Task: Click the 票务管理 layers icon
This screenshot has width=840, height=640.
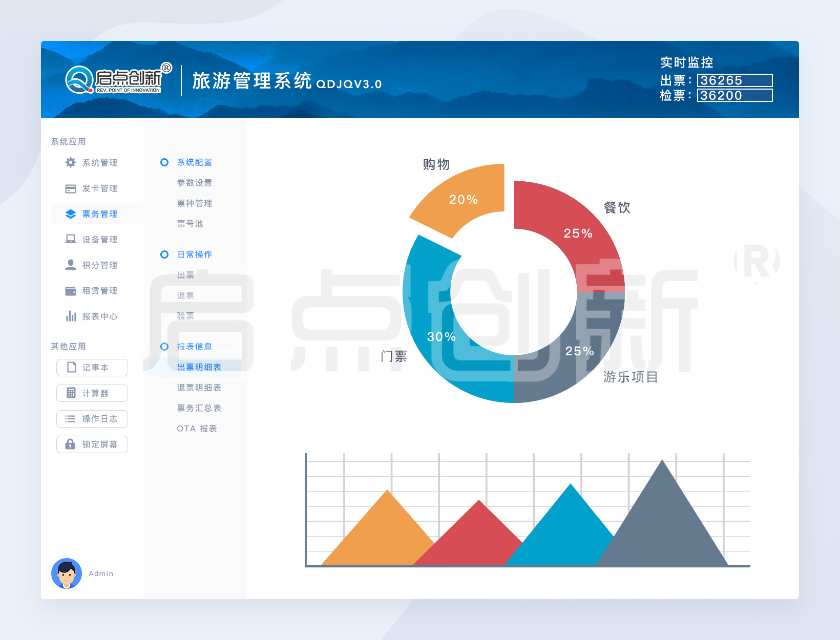Action: coord(70,214)
